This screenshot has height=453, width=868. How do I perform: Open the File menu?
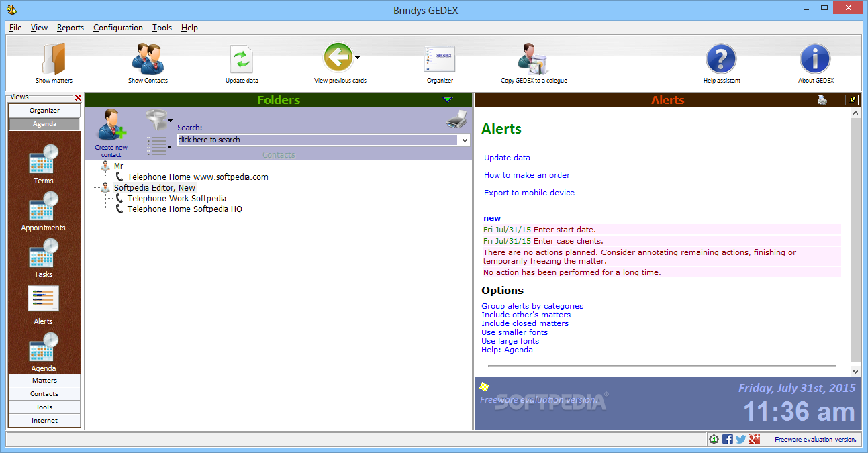pos(15,28)
